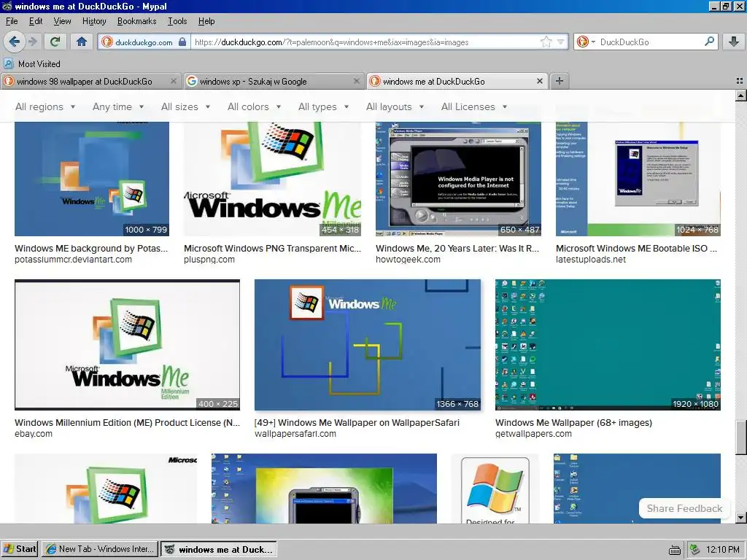This screenshot has height=560, width=747.
Task: Click the howtogeek.com source link
Action: (x=408, y=260)
